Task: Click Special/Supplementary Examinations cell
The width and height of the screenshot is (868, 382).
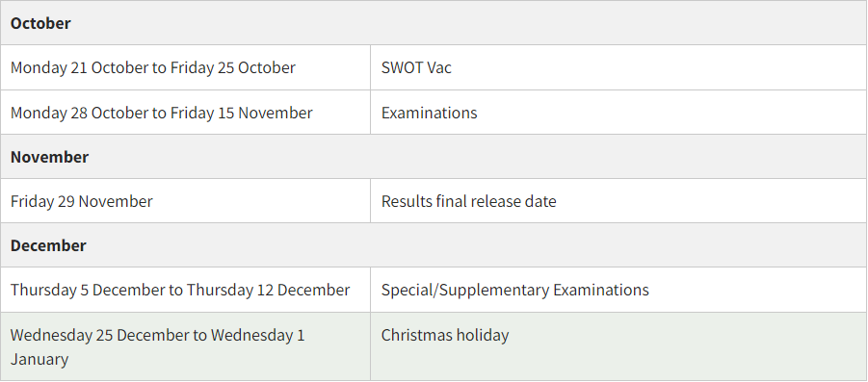Action: pyautogui.click(x=618, y=290)
